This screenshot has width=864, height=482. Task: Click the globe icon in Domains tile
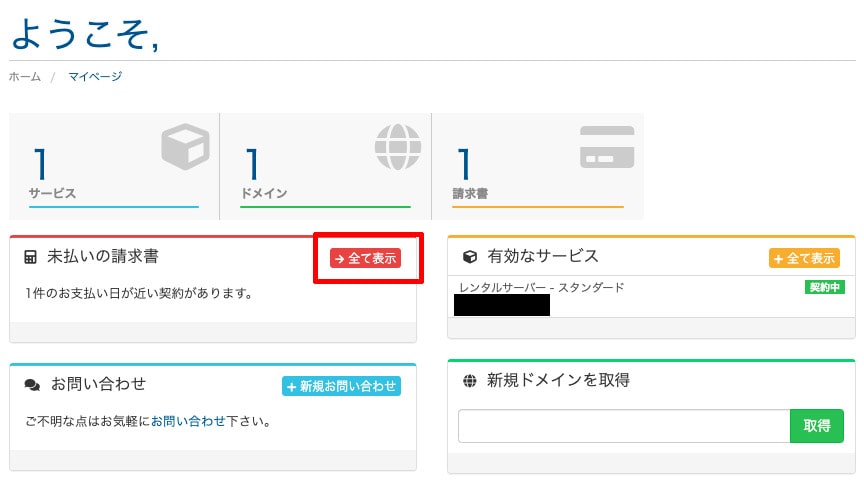pos(398,148)
